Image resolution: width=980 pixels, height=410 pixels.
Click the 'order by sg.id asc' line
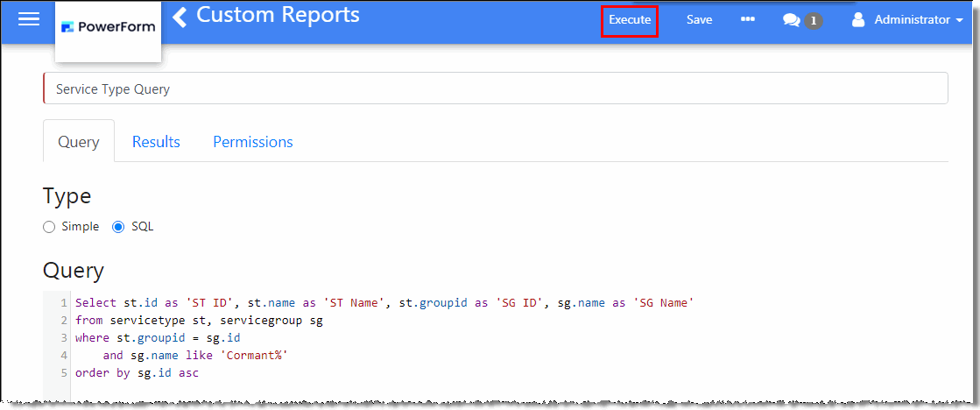(137, 373)
